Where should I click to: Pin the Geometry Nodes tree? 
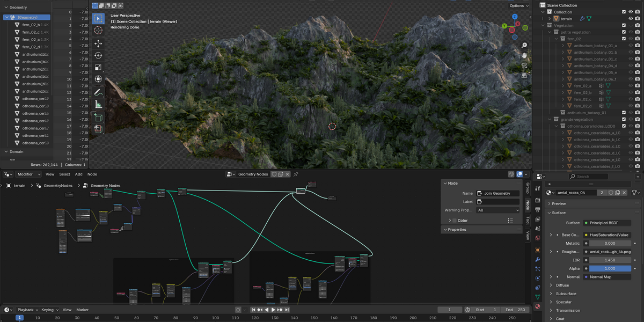pos(296,174)
